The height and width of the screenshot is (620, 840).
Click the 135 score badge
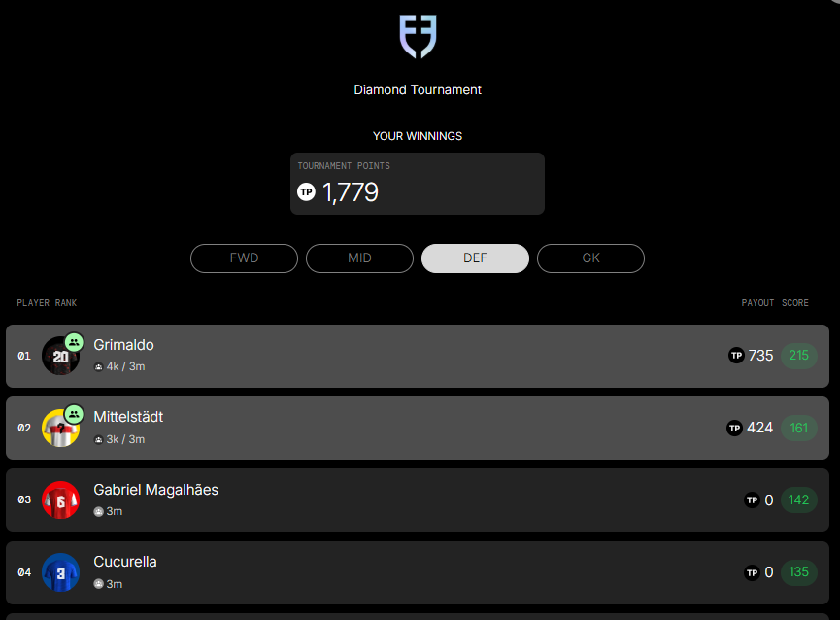pos(799,571)
